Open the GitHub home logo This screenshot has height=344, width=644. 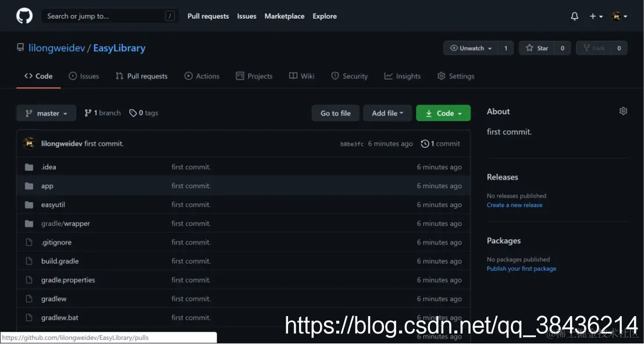24,16
